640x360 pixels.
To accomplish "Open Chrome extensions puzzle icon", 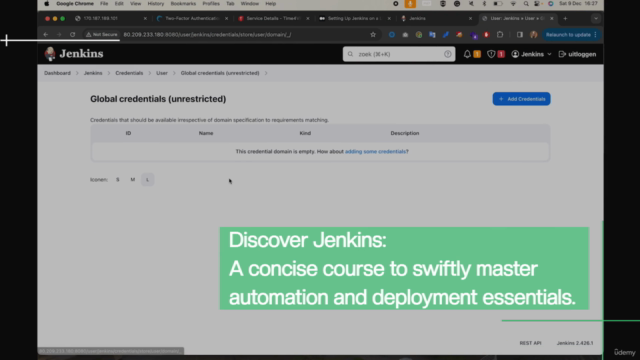I will 500,35.
